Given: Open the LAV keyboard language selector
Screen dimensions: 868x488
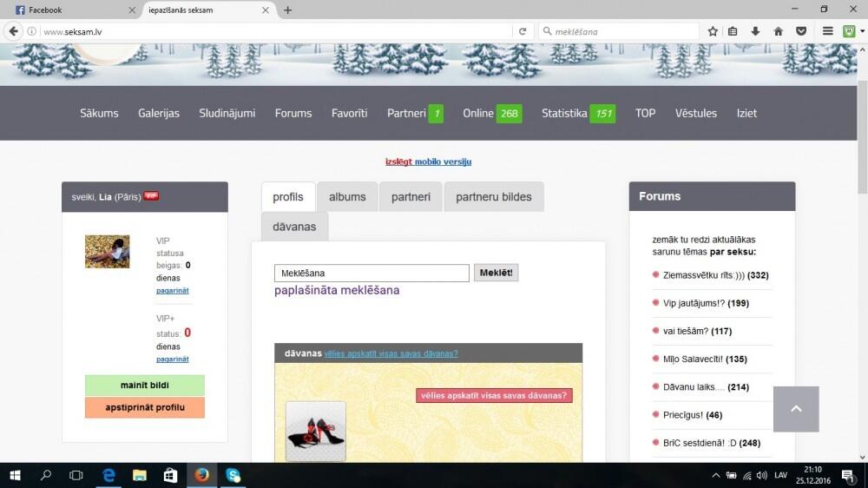Looking at the screenshot, I should [781, 475].
